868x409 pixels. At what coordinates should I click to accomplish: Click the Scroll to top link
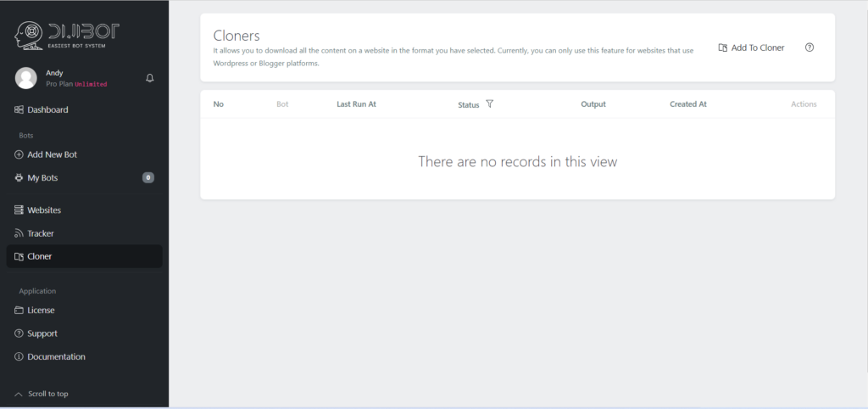48,394
